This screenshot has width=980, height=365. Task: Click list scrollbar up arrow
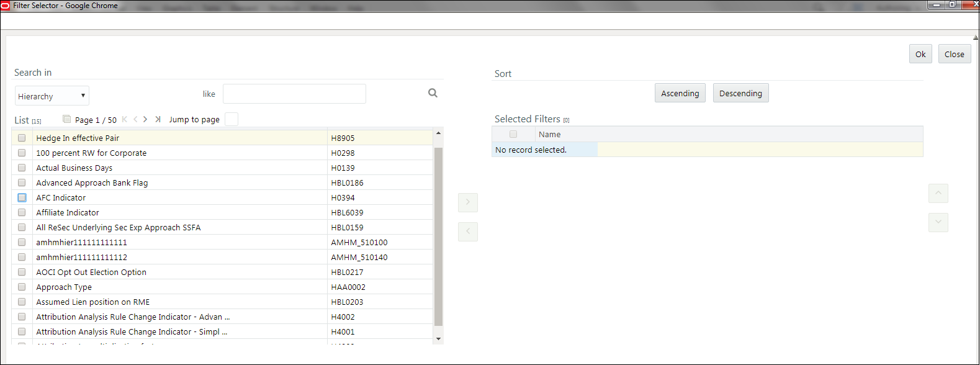tap(438, 133)
